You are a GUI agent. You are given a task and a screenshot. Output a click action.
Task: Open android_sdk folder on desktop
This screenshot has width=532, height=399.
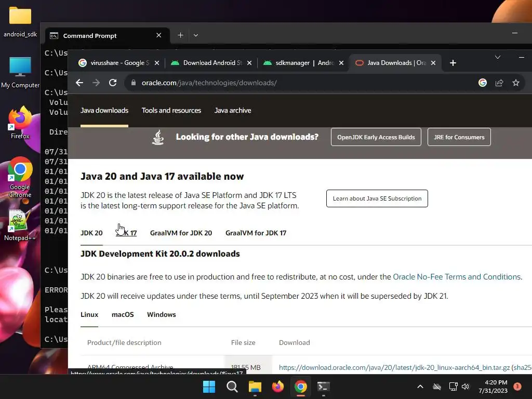[20, 22]
